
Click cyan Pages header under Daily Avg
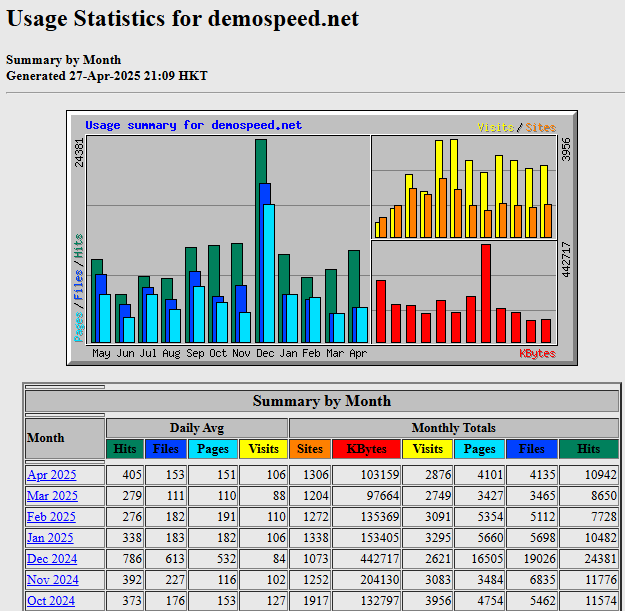pos(213,450)
